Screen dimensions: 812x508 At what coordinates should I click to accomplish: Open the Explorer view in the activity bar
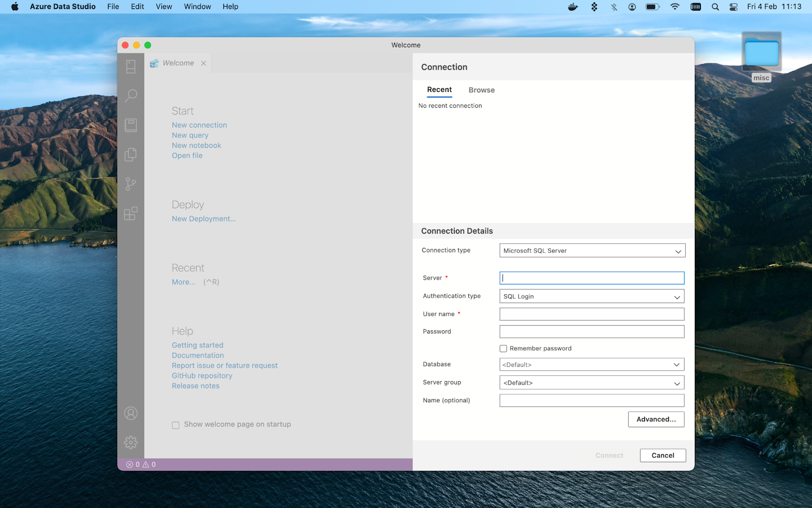click(x=131, y=154)
